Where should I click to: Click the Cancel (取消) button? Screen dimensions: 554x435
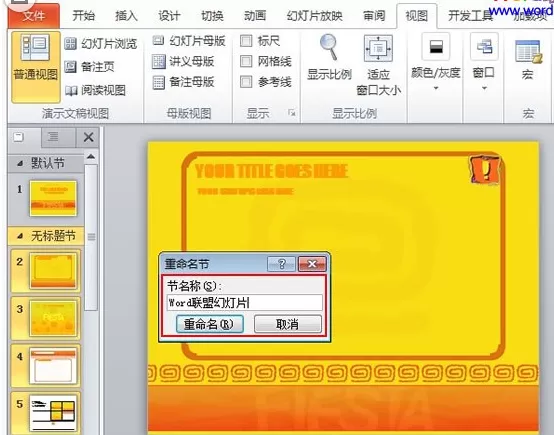[x=288, y=324]
